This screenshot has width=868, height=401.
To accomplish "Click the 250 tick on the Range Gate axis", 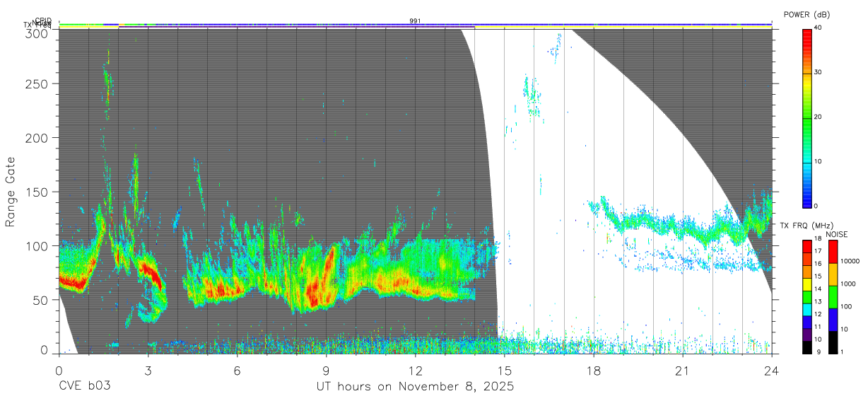I will click(x=37, y=83).
